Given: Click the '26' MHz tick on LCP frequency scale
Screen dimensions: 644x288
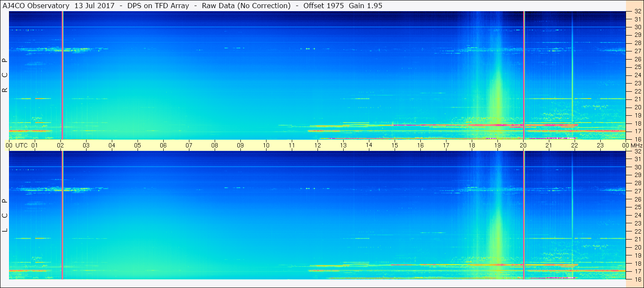Looking at the screenshot, I should pyautogui.click(x=638, y=199).
